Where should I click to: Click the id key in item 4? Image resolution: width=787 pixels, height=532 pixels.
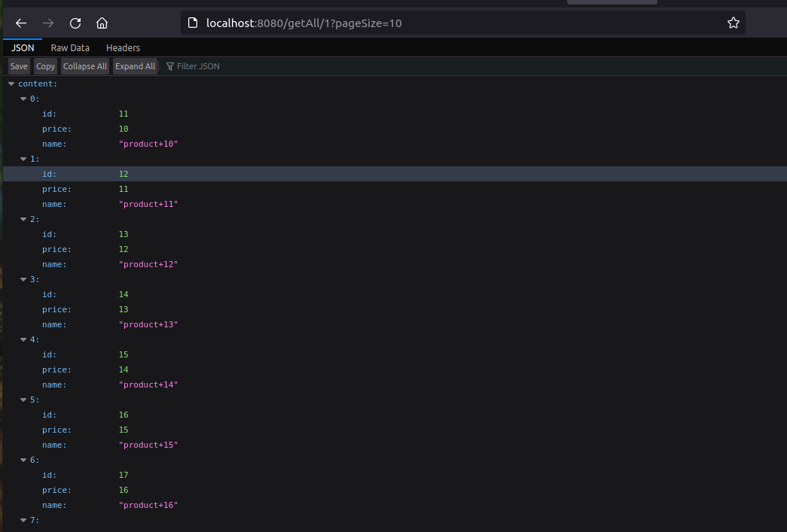tap(49, 354)
